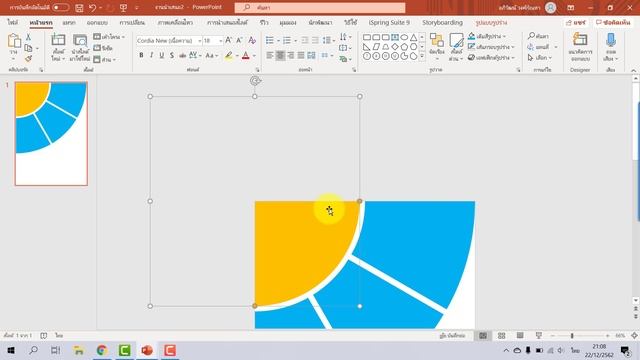This screenshot has width=640, height=360.
Task: Toggle Align Left paragraph button
Action: [270, 55]
